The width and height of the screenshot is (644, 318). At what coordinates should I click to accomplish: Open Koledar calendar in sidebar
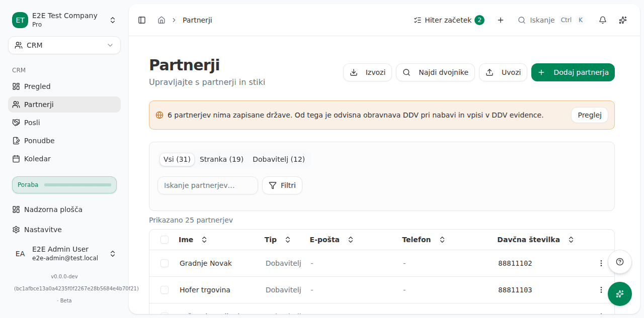tap(64, 159)
